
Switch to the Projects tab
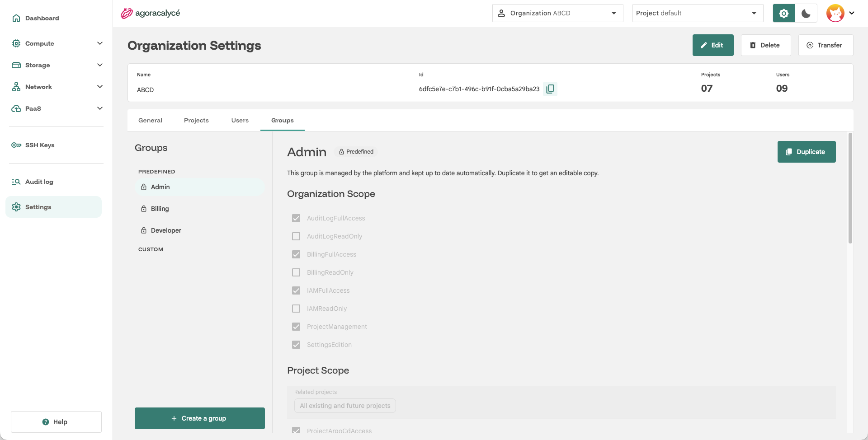click(196, 120)
